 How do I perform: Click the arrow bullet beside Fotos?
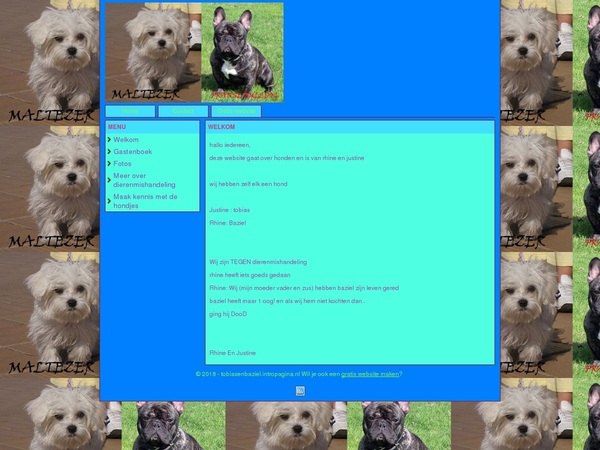[x=109, y=163]
